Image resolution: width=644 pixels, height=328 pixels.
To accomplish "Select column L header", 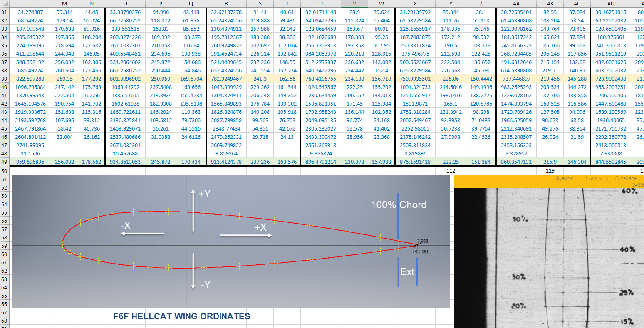I will (30, 4).
